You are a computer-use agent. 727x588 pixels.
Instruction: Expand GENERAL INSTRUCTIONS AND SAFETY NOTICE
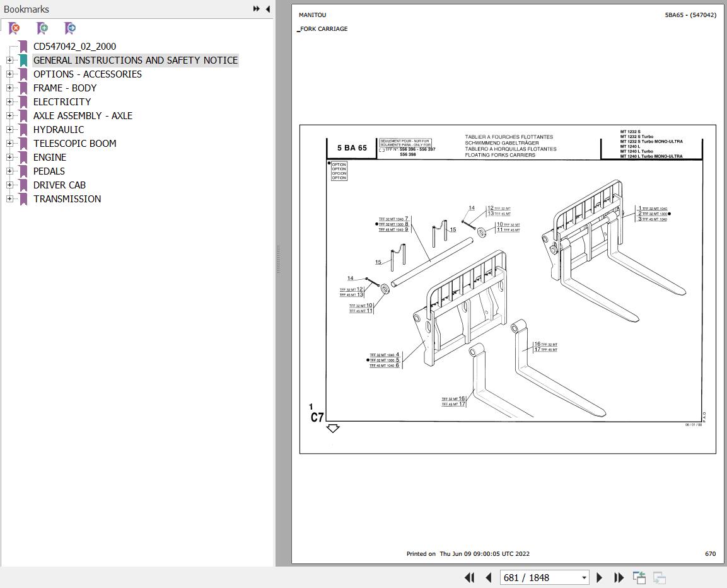click(x=9, y=61)
